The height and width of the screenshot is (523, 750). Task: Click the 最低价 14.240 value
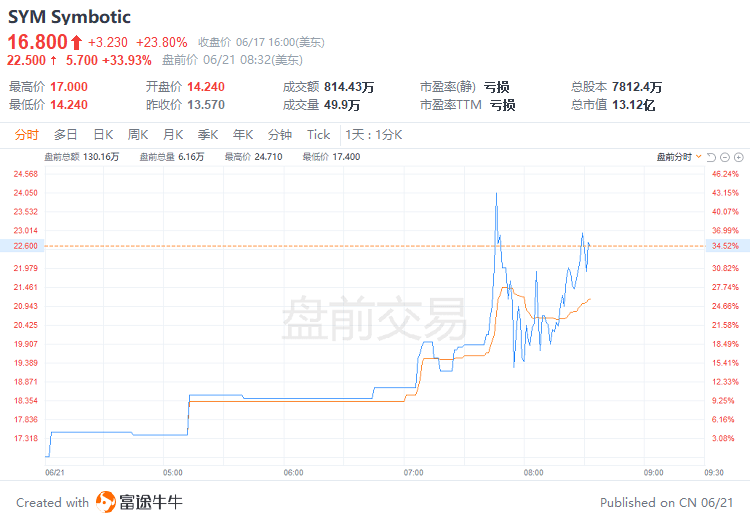[x=69, y=104]
